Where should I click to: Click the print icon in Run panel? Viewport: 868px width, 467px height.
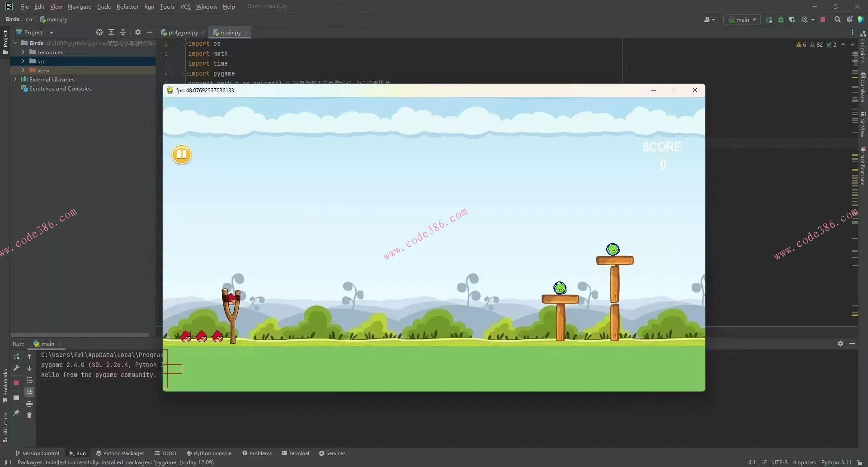click(x=29, y=404)
